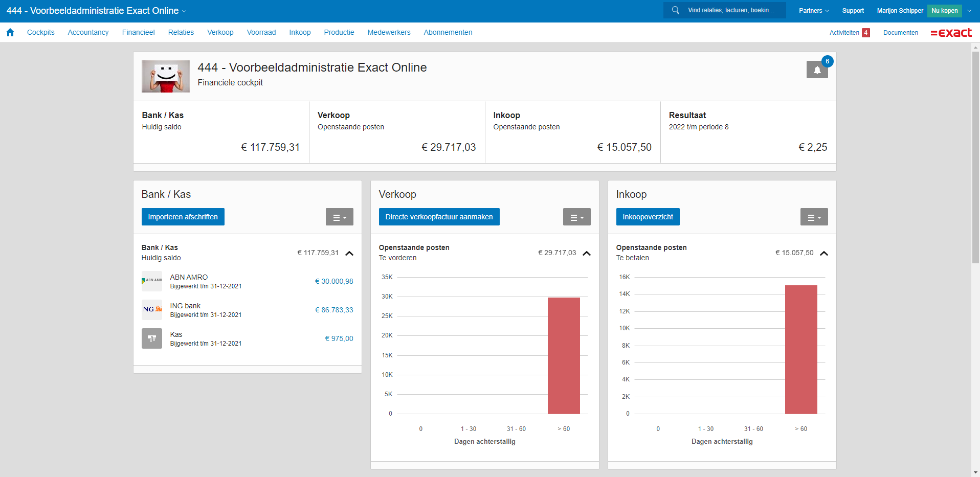The image size is (980, 477).
Task: Open the notification bell with 6 alerts
Action: [x=817, y=70]
